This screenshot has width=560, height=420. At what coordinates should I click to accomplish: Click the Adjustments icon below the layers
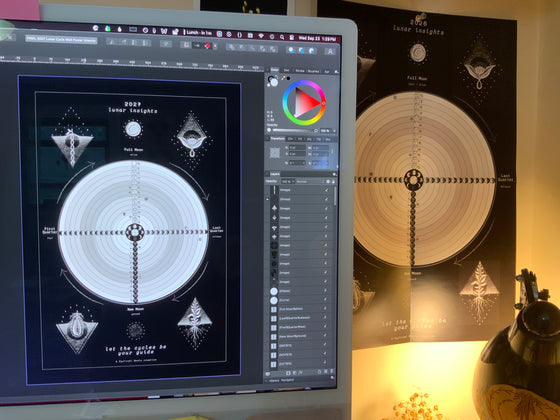tap(294, 373)
